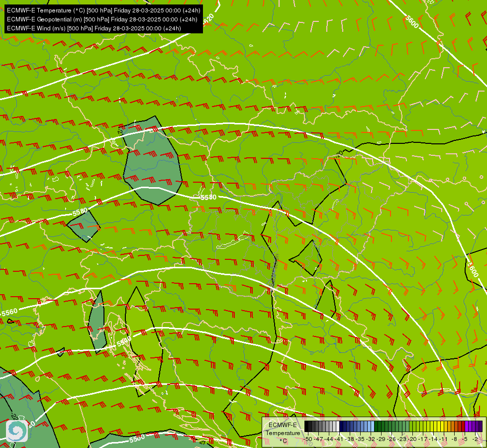Click the -20 tick label on legend
Image resolution: width=487 pixels, height=448 pixels.
(x=412, y=439)
